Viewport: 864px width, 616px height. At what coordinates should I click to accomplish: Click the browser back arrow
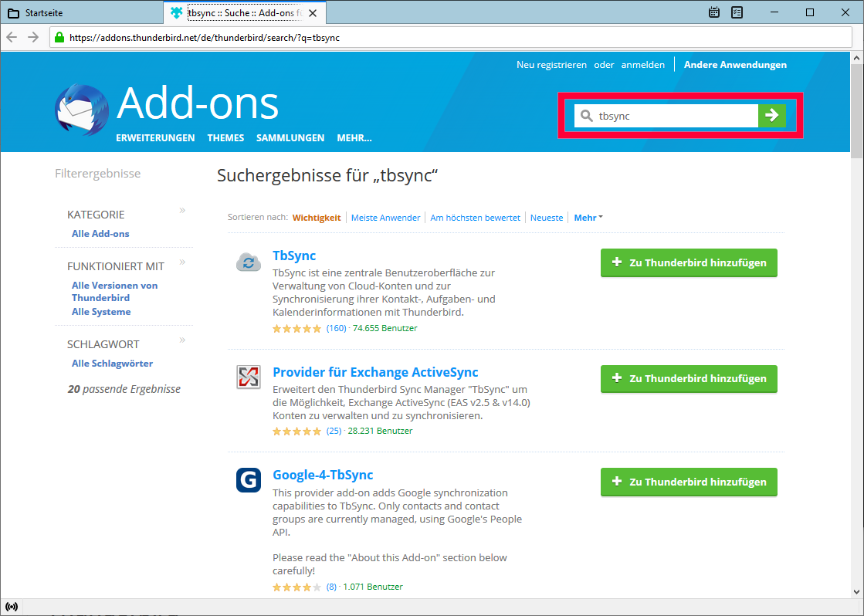point(12,37)
